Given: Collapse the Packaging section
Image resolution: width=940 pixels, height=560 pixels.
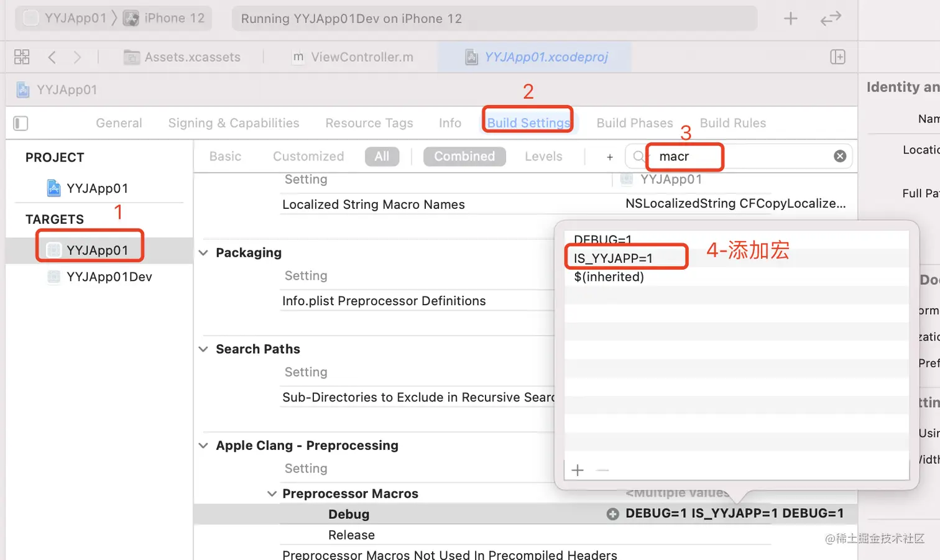Looking at the screenshot, I should [x=203, y=253].
